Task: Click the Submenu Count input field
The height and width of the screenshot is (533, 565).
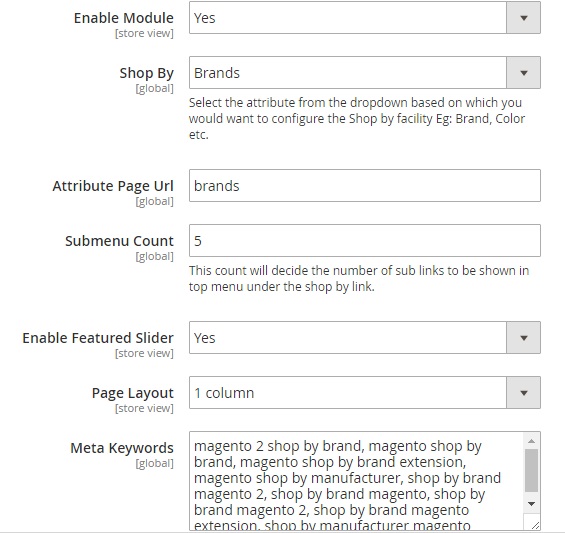Action: (365, 240)
